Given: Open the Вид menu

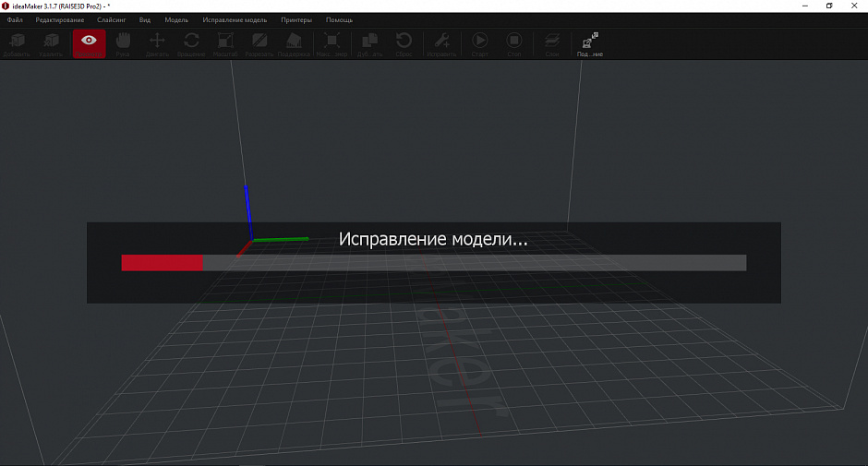Looking at the screenshot, I should point(145,20).
